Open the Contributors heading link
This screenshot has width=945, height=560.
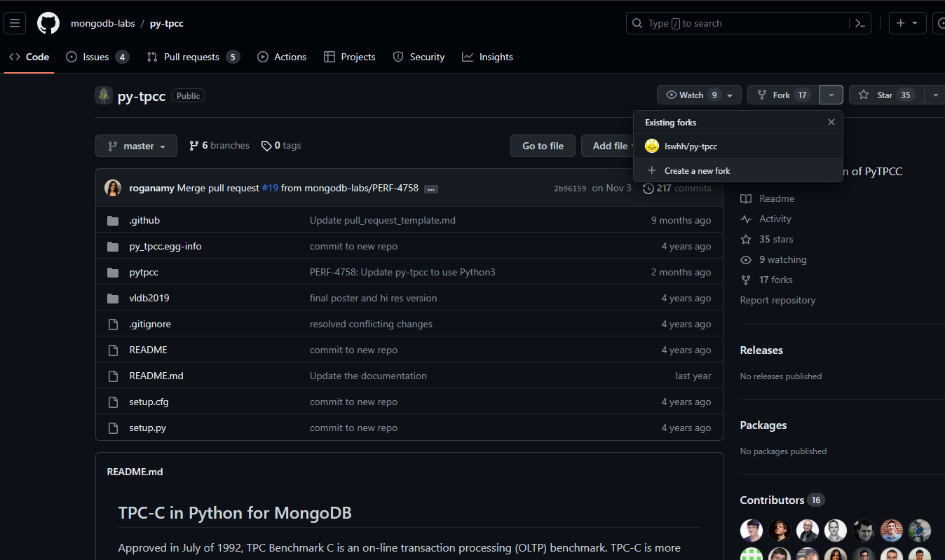(782, 500)
